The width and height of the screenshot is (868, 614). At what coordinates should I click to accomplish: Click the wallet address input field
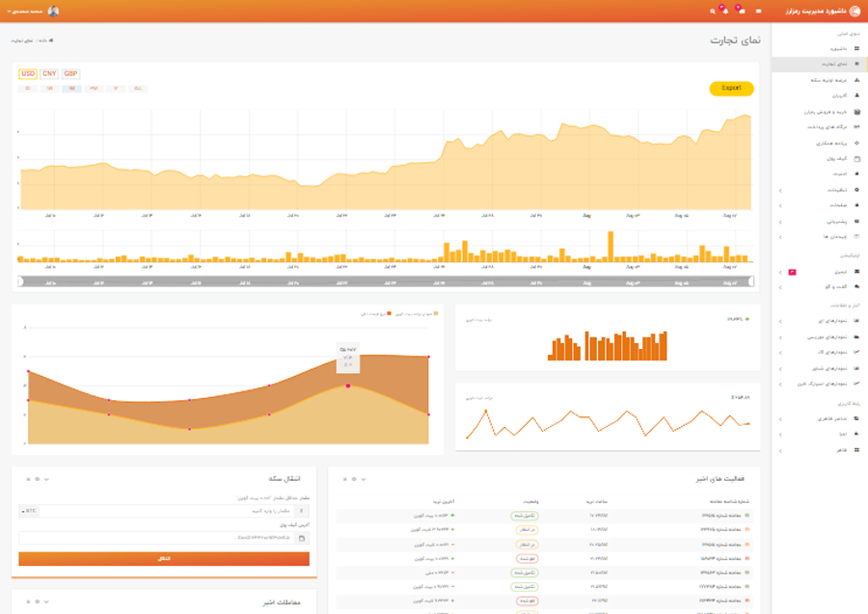[156, 538]
